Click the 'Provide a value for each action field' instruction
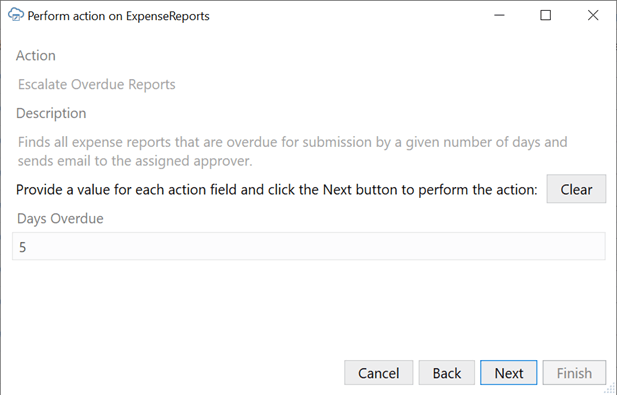The width and height of the screenshot is (617, 395). pyautogui.click(x=277, y=190)
